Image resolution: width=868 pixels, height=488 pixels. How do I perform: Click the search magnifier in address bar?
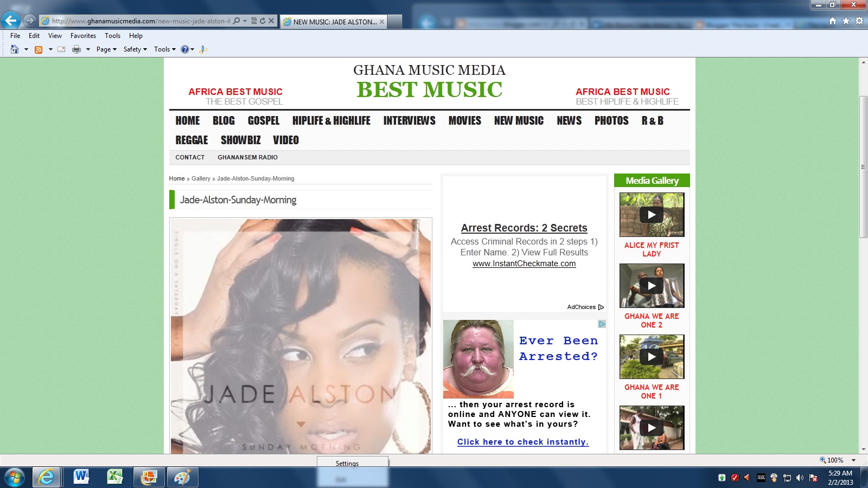[x=237, y=21]
